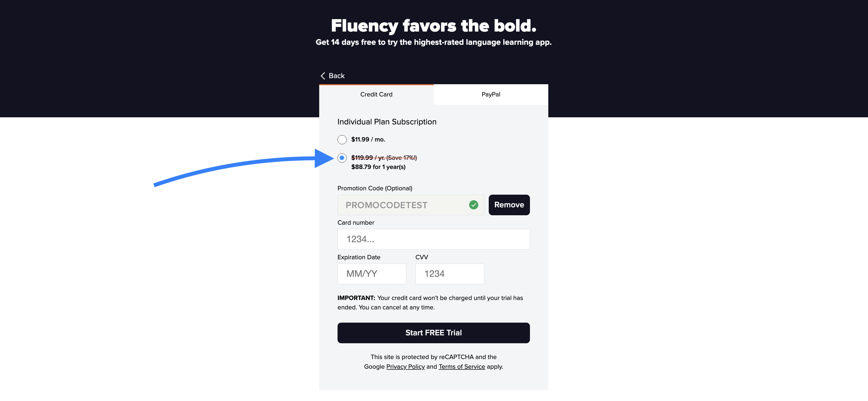Click the crossed-out $119.99 / yr. price label

(384, 157)
